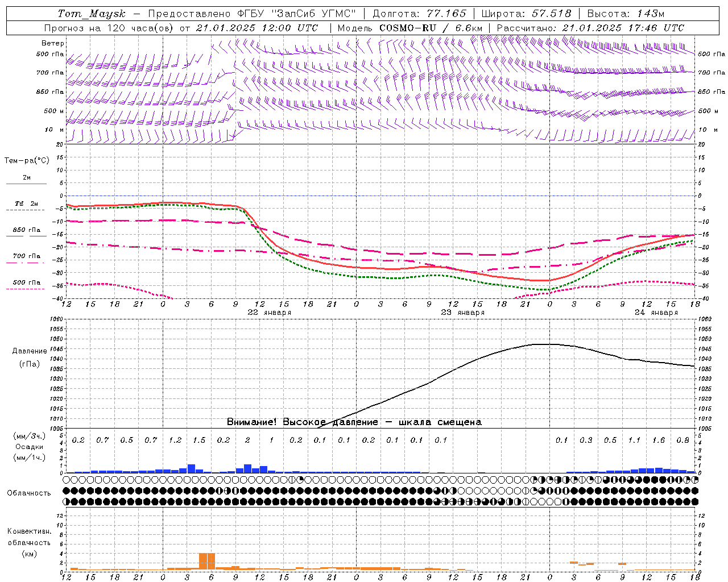Click the Ветер panel label
This screenshot has height=582, width=728.
53,43
